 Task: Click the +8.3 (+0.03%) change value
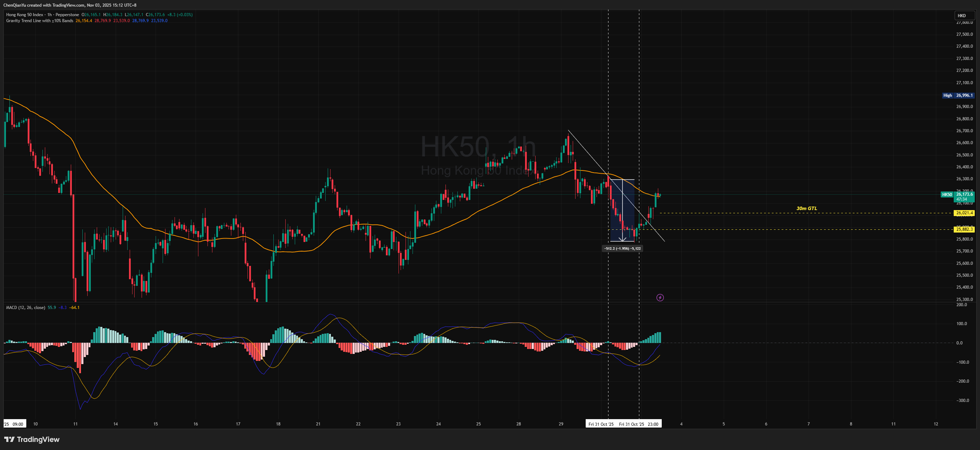click(x=180, y=14)
